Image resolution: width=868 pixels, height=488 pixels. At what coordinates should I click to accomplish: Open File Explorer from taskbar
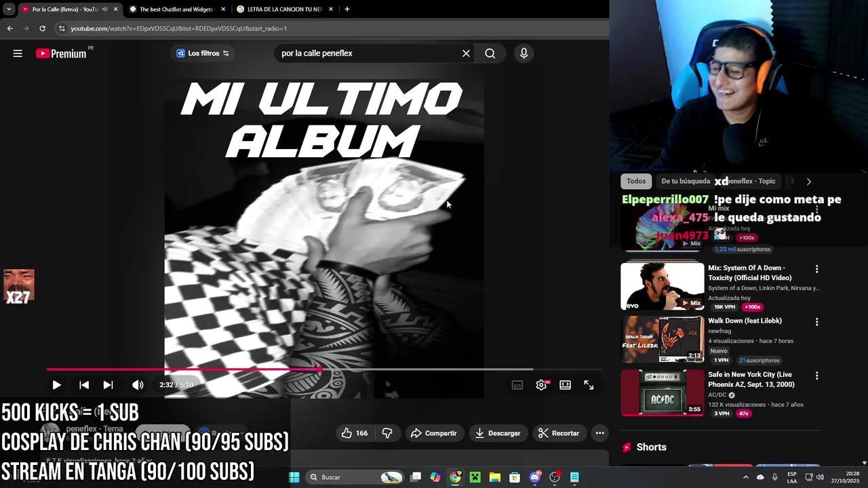point(495,477)
